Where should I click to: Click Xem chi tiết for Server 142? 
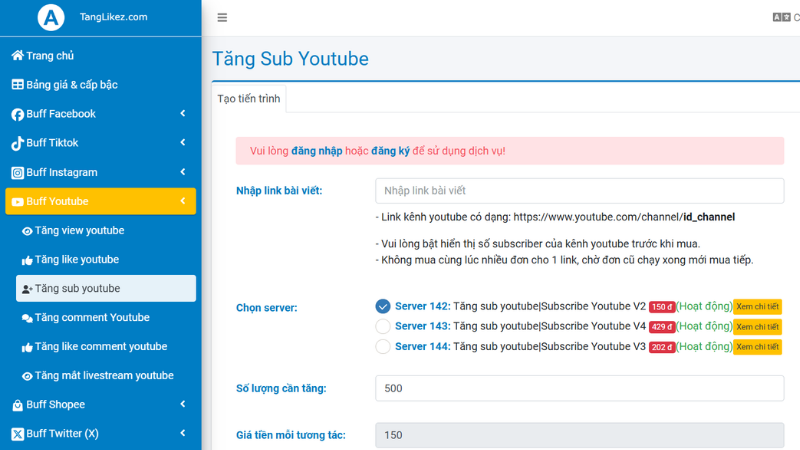pos(758,307)
